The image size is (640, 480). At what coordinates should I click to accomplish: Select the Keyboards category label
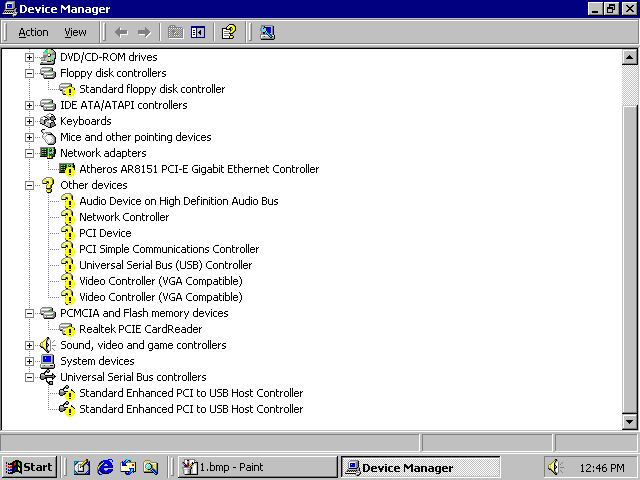[85, 121]
